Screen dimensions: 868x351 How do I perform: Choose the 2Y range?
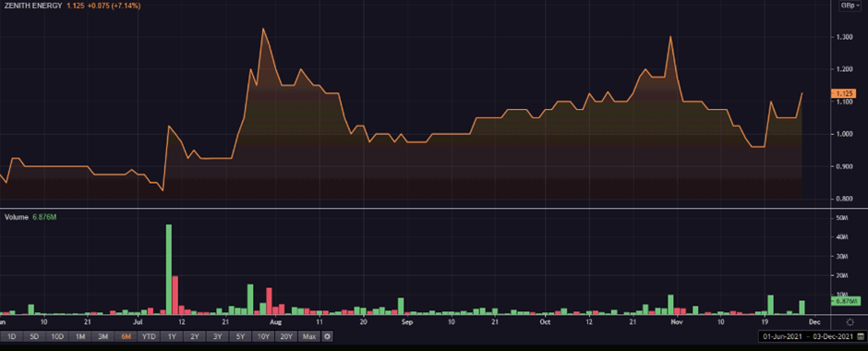[194, 336]
